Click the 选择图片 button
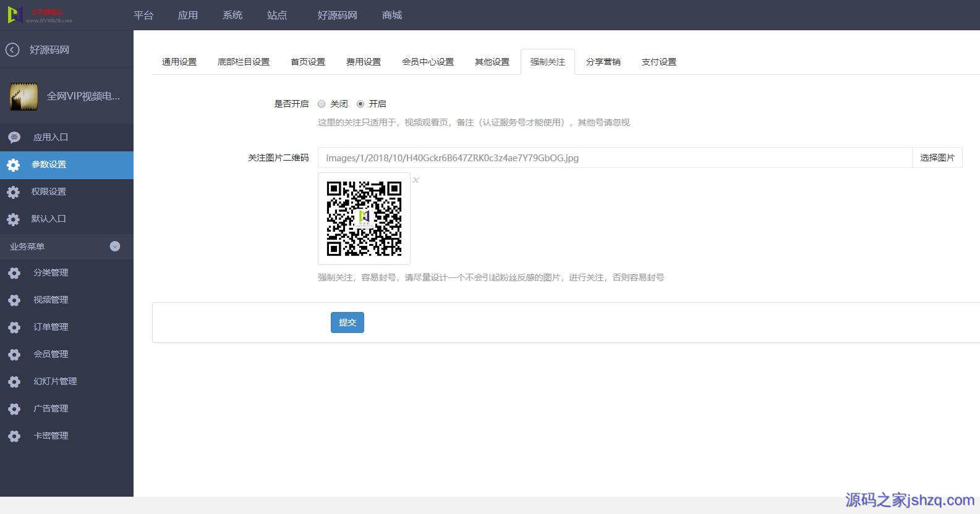The width and height of the screenshot is (980, 514). (937, 158)
